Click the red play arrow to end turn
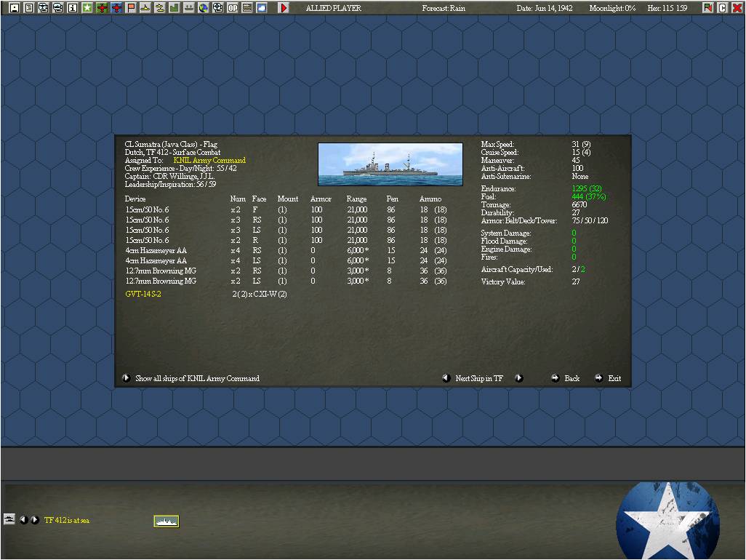This screenshot has width=746, height=560. (283, 7)
